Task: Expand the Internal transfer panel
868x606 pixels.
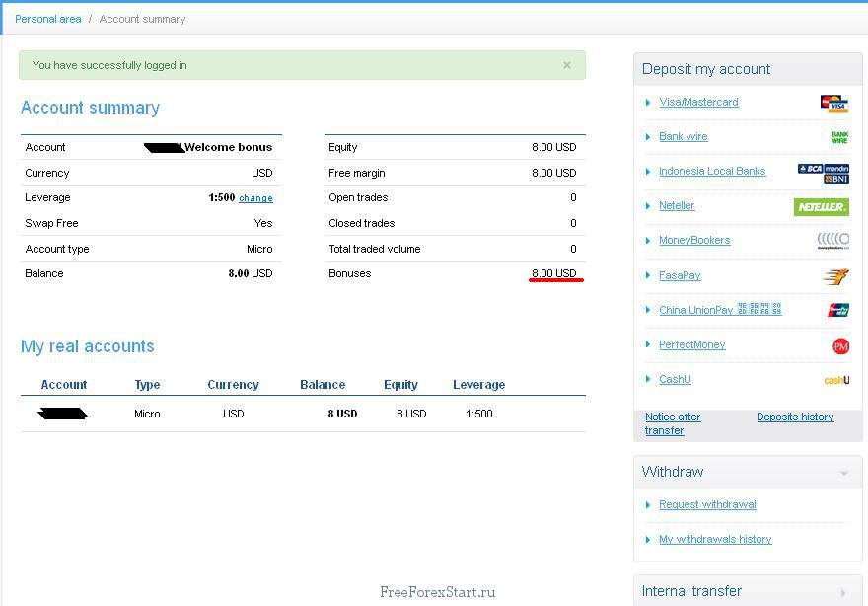Action: pos(844,592)
